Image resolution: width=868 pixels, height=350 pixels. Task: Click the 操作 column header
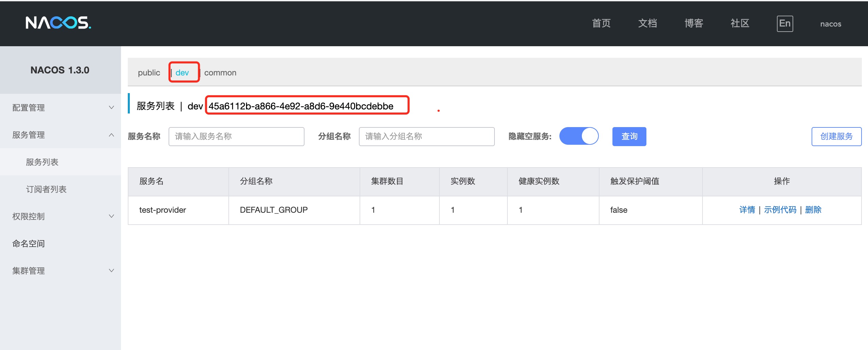tap(782, 181)
